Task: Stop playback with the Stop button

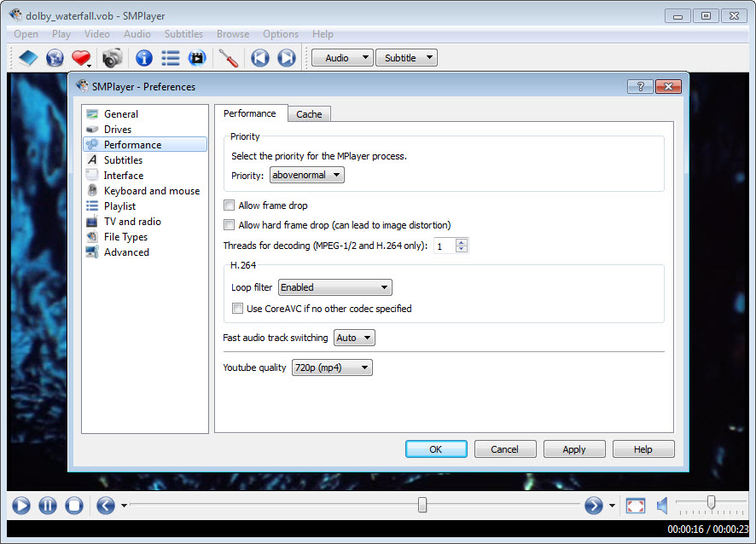Action: pos(73,506)
